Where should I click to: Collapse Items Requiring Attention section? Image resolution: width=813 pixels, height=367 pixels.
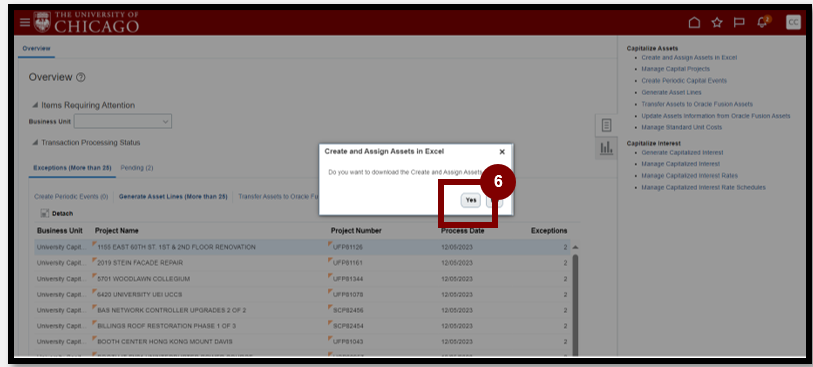pyautogui.click(x=35, y=105)
